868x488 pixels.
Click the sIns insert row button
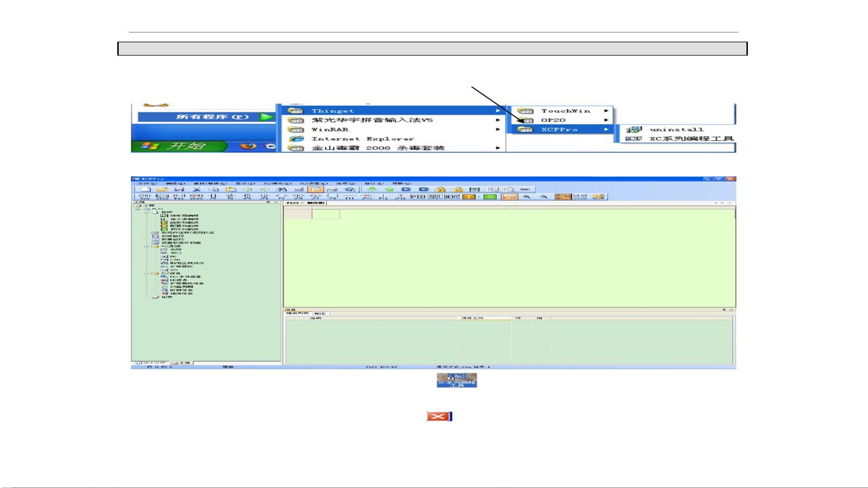pos(161,197)
